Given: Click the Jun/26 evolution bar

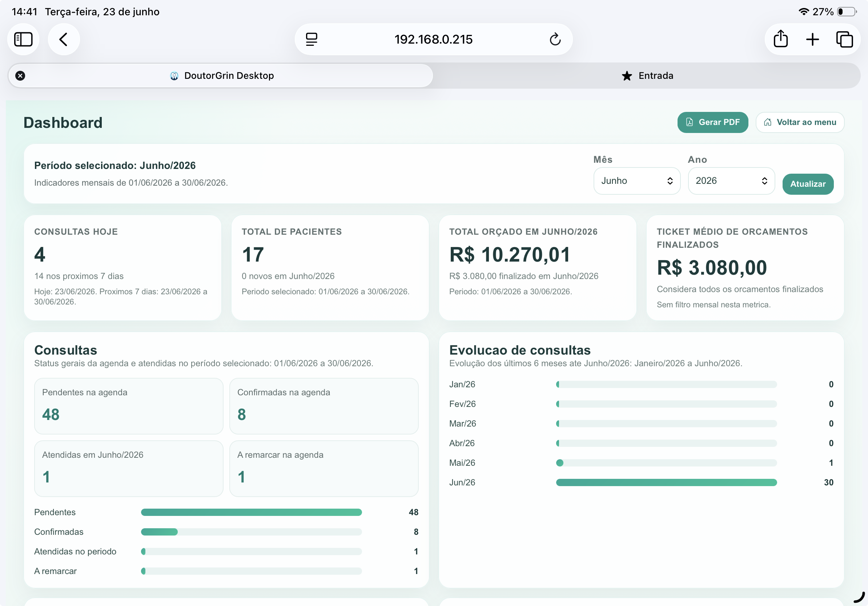Looking at the screenshot, I should tap(666, 482).
